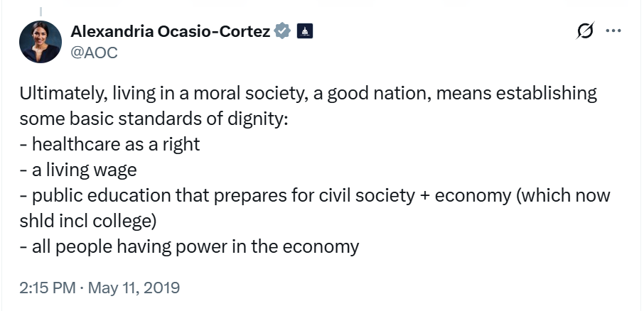Click the 'shld incl college)' text

click(x=88, y=221)
